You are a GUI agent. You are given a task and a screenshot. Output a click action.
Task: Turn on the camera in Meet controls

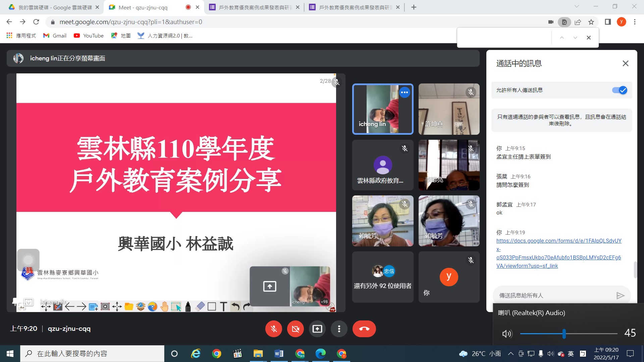[296, 329]
